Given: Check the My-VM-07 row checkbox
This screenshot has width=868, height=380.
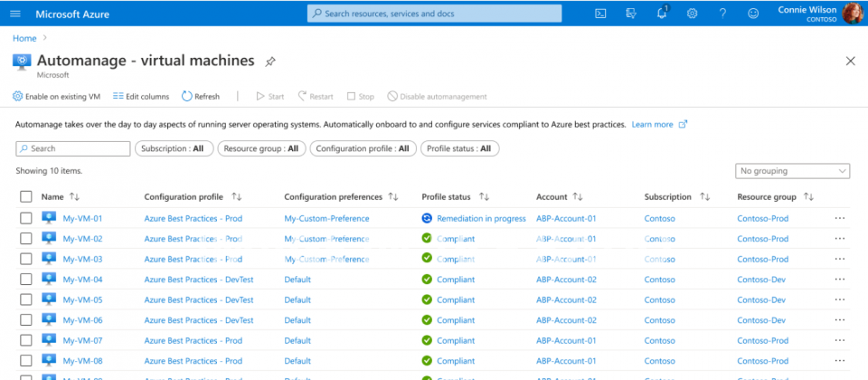Looking at the screenshot, I should click(x=26, y=340).
